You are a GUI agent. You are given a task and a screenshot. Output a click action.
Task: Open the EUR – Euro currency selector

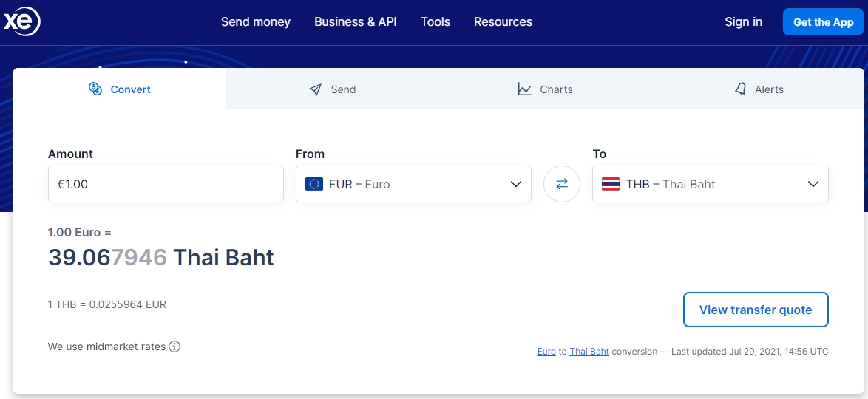click(x=413, y=184)
